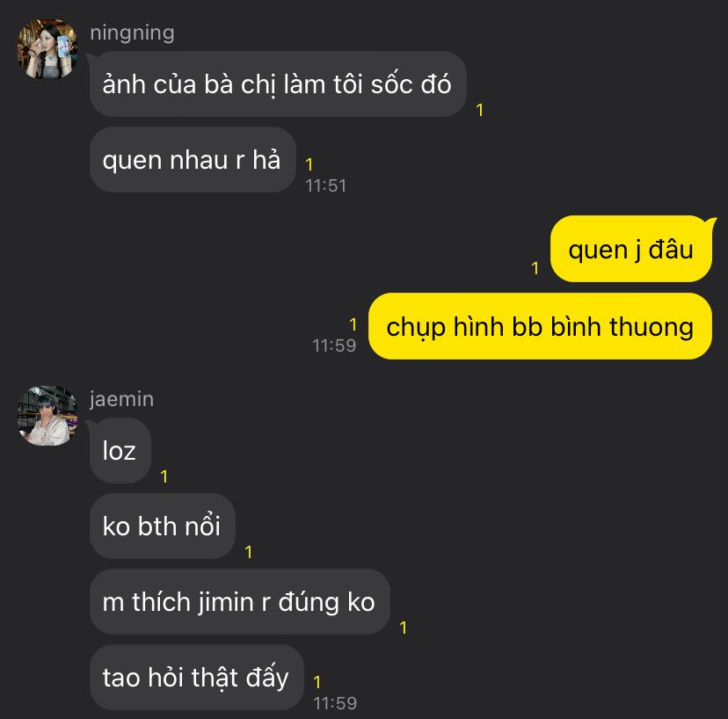Select the 'loz' message bubble
The width and height of the screenshot is (728, 719).
pyautogui.click(x=120, y=451)
